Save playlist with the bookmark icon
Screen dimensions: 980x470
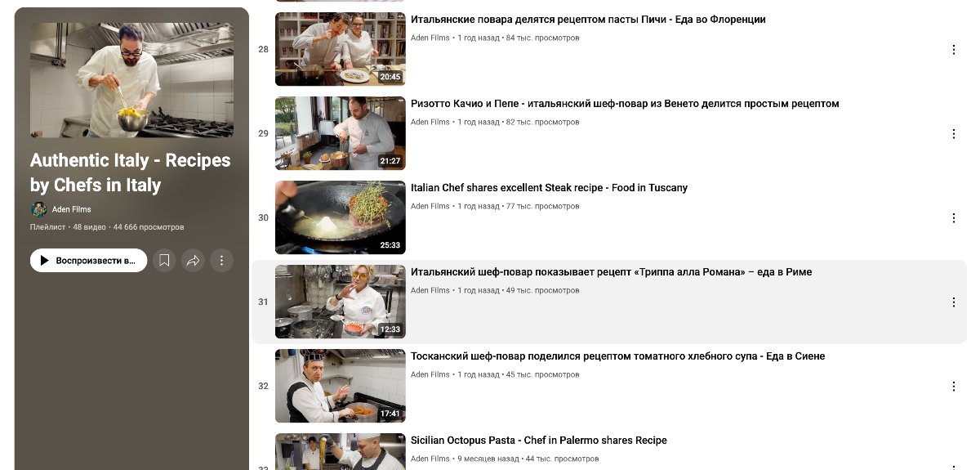164,261
